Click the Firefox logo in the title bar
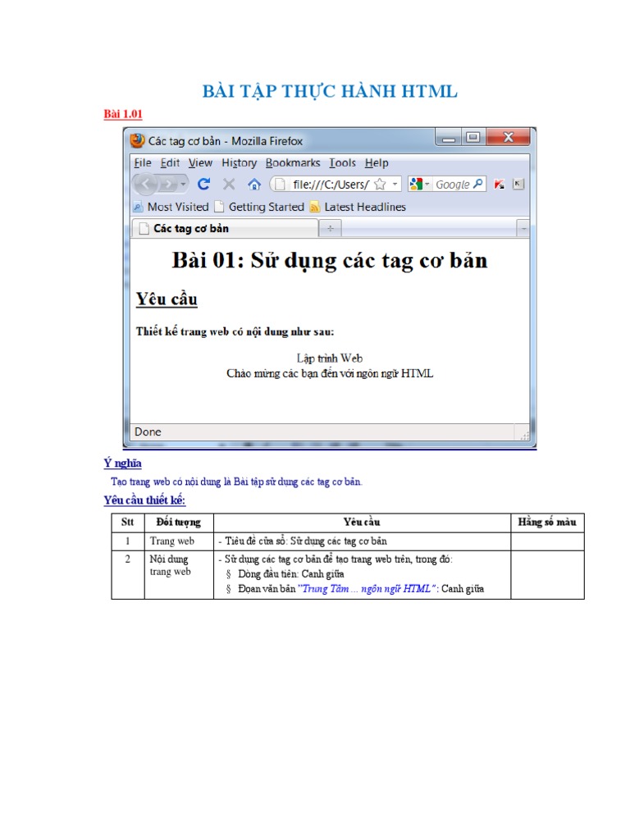 pyautogui.click(x=138, y=141)
